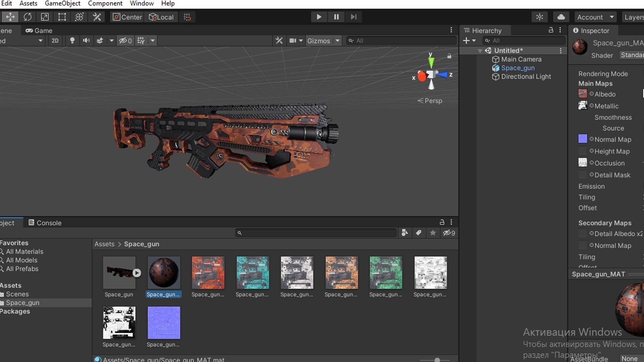Open Hierarchy create plus menu
This screenshot has height=362, width=644.
click(469, 41)
